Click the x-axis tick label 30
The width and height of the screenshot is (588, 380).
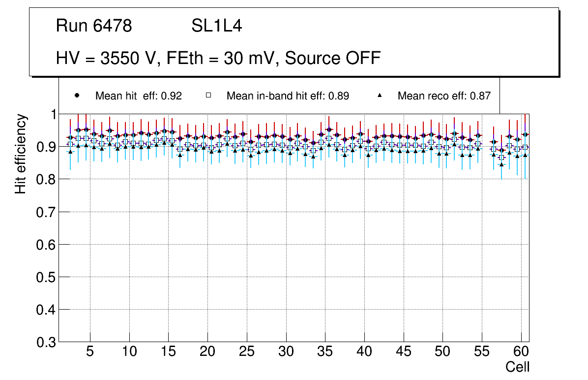click(x=286, y=352)
